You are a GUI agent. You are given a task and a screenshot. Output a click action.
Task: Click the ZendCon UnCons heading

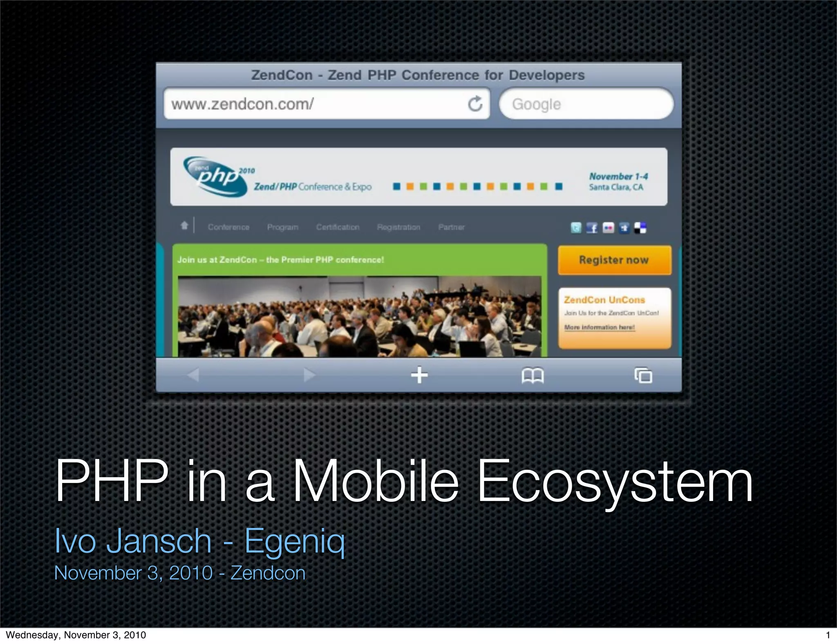point(604,300)
